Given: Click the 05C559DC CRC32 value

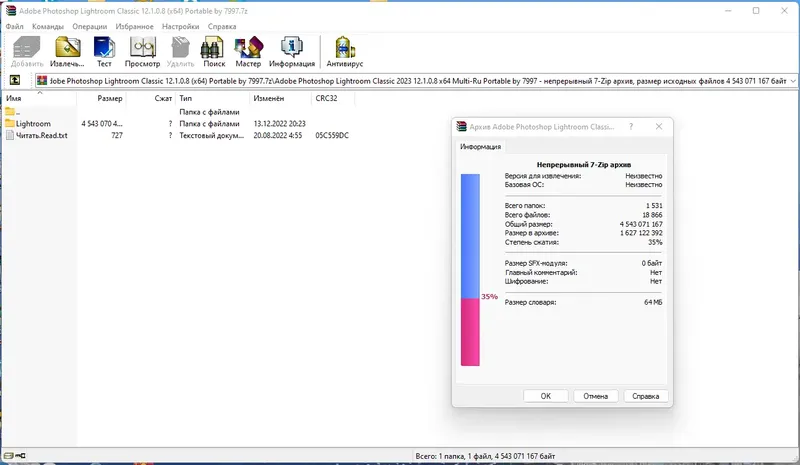Looking at the screenshot, I should coord(332,135).
